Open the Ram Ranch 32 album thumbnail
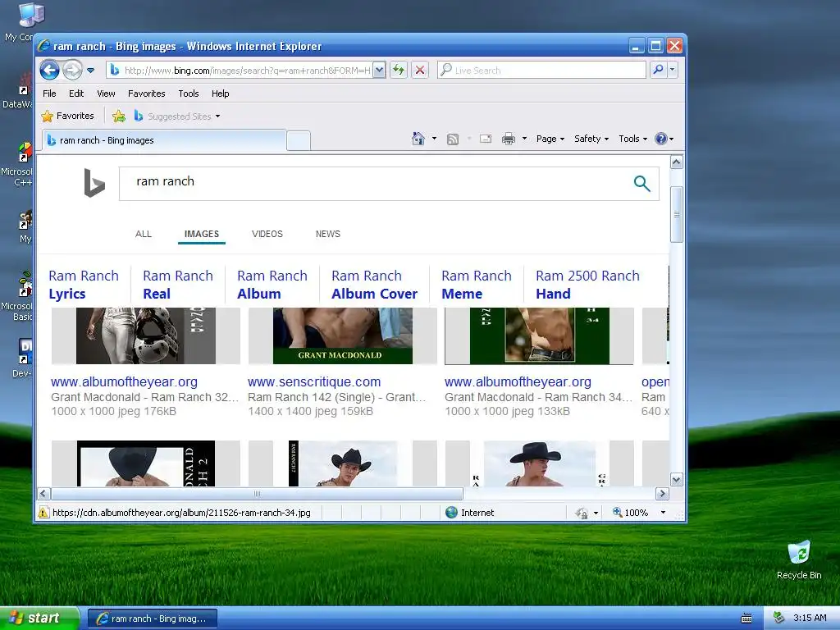The width and height of the screenshot is (840, 630). coord(146,336)
